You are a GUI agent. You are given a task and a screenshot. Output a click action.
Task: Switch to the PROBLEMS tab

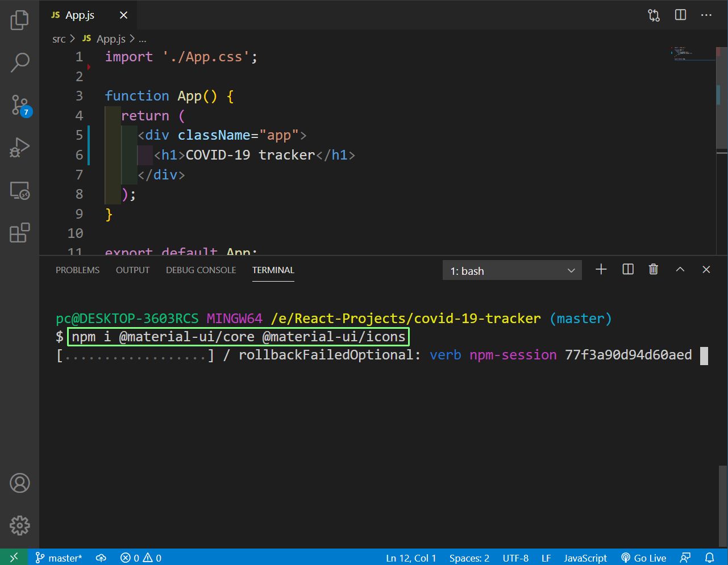pyautogui.click(x=77, y=270)
